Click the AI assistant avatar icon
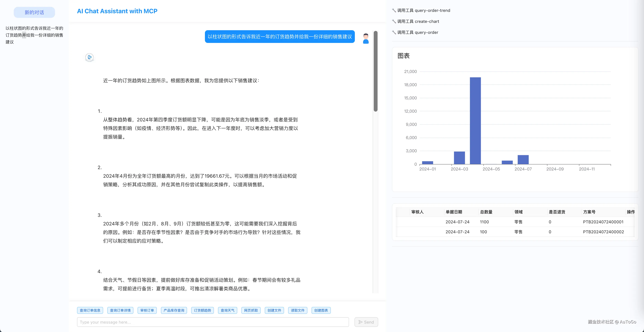The height and width of the screenshot is (332, 644). point(89,57)
